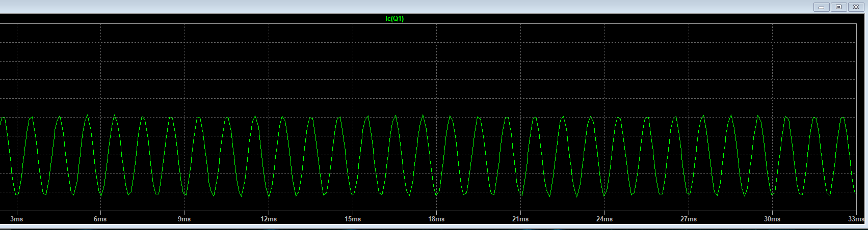
Task: Pick the 12ms time axis label
Action: point(269,219)
